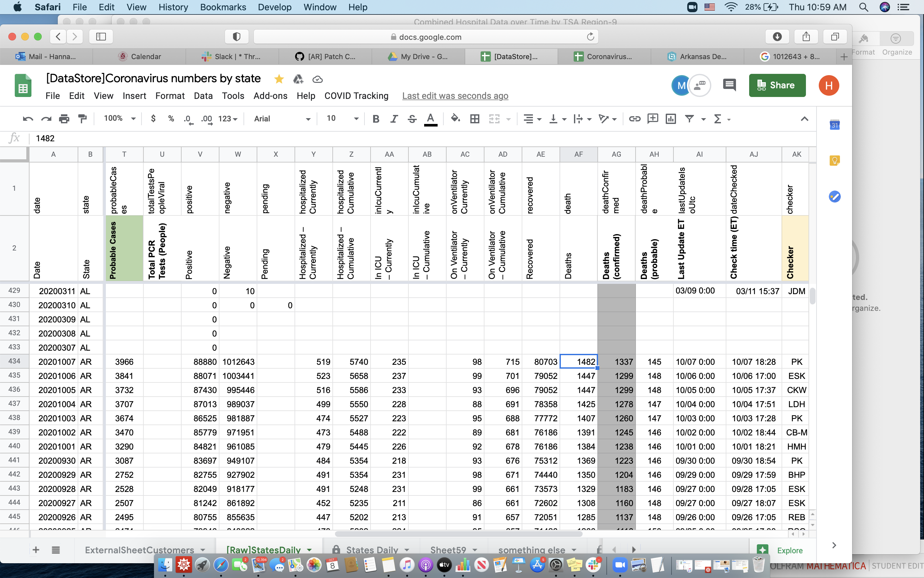This screenshot has width=924, height=578.
Task: Print the spreadsheet using the printer icon
Action: (x=64, y=119)
